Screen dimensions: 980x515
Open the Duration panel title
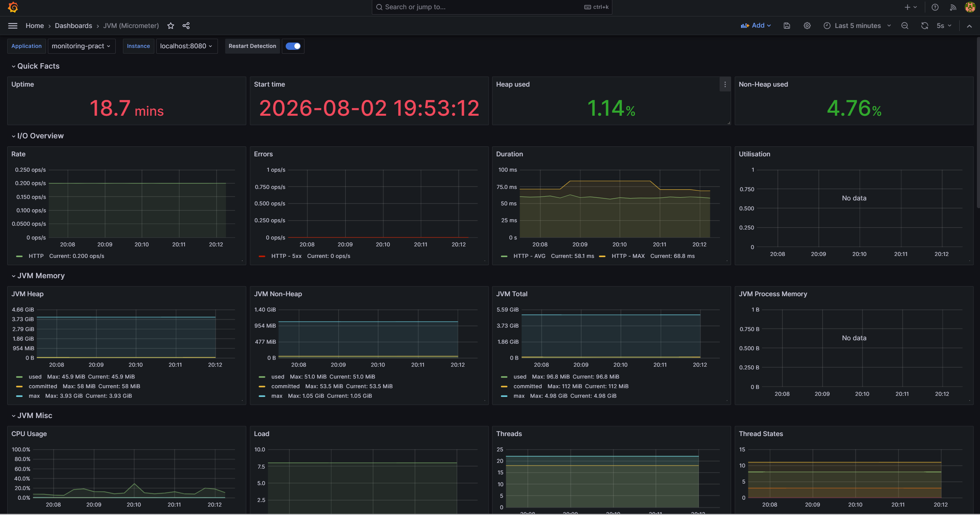509,154
